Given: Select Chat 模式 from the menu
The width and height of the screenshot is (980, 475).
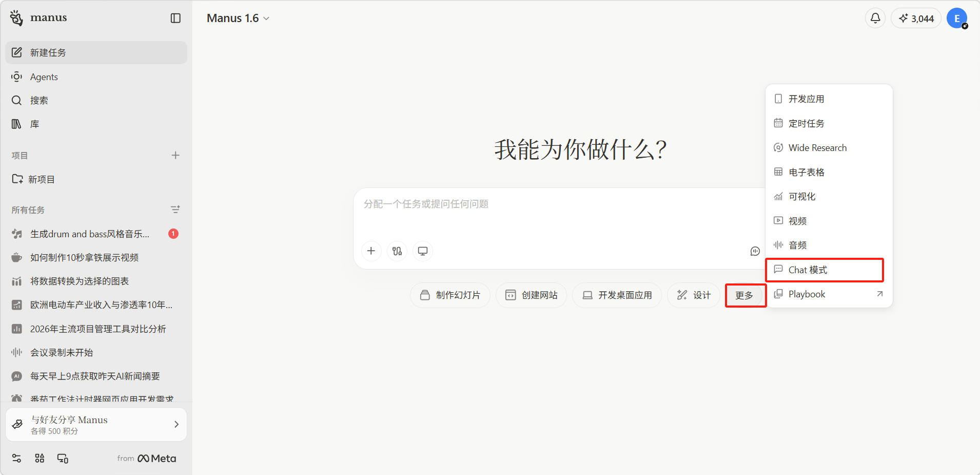Looking at the screenshot, I should 824,270.
